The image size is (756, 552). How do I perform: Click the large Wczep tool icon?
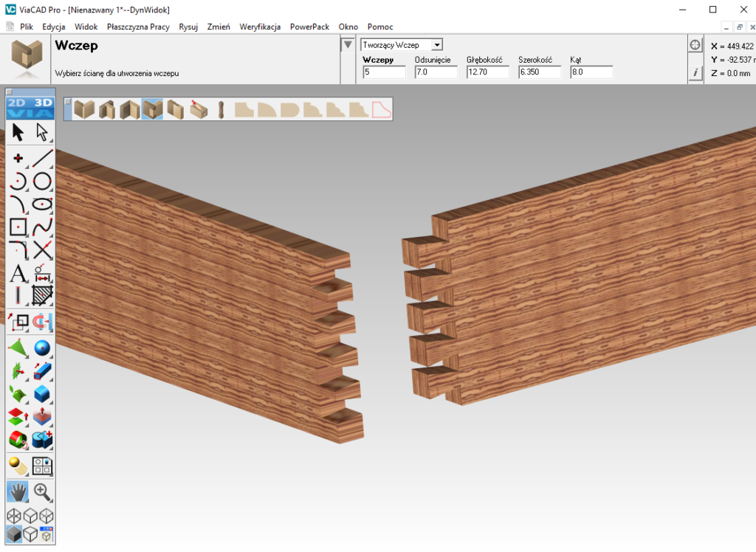[x=27, y=58]
